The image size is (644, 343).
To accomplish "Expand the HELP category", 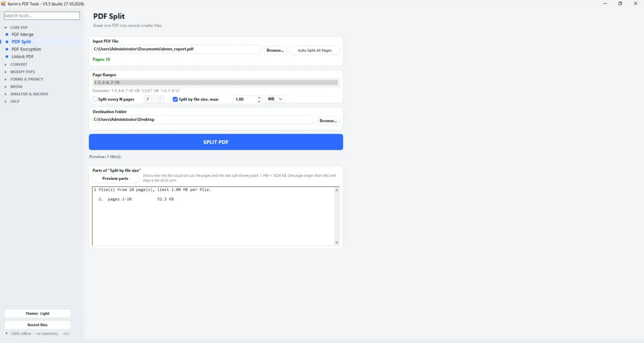I will pos(15,101).
